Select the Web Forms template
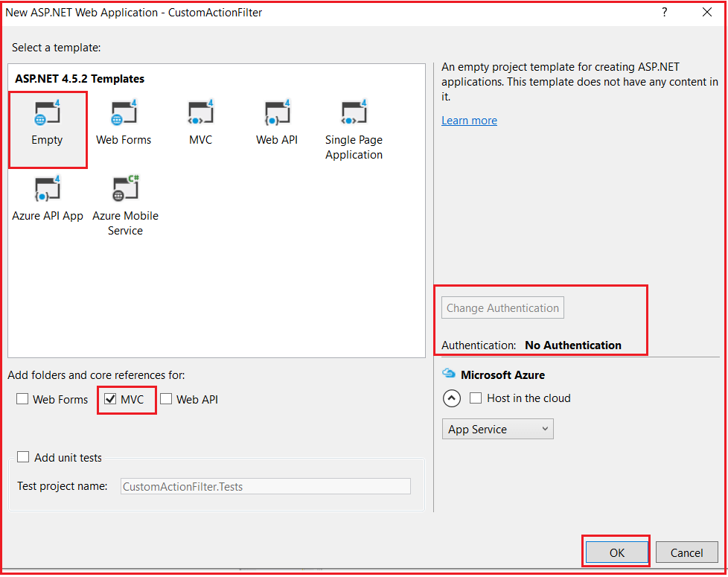This screenshot has width=728, height=577. click(123, 121)
